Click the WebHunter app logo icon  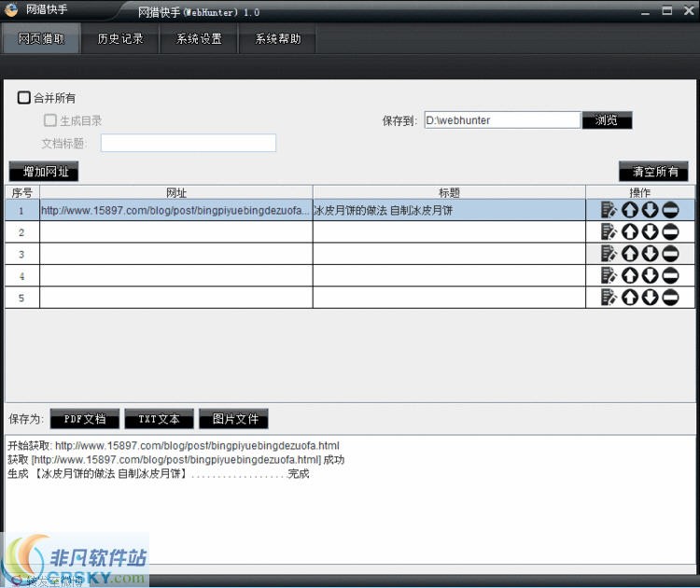tap(11, 9)
